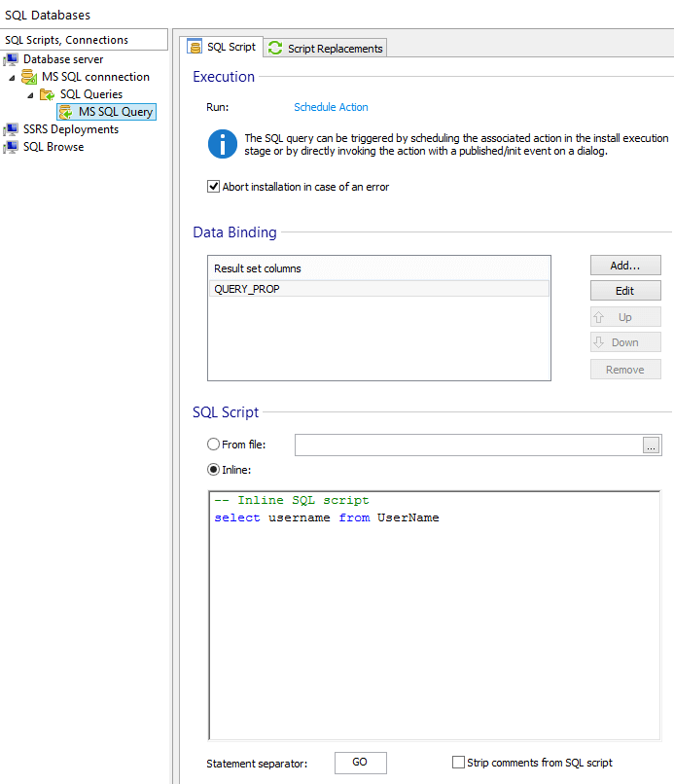This screenshot has height=784, width=674.
Task: Enable Strip comments from SQL script
Action: tap(458, 762)
